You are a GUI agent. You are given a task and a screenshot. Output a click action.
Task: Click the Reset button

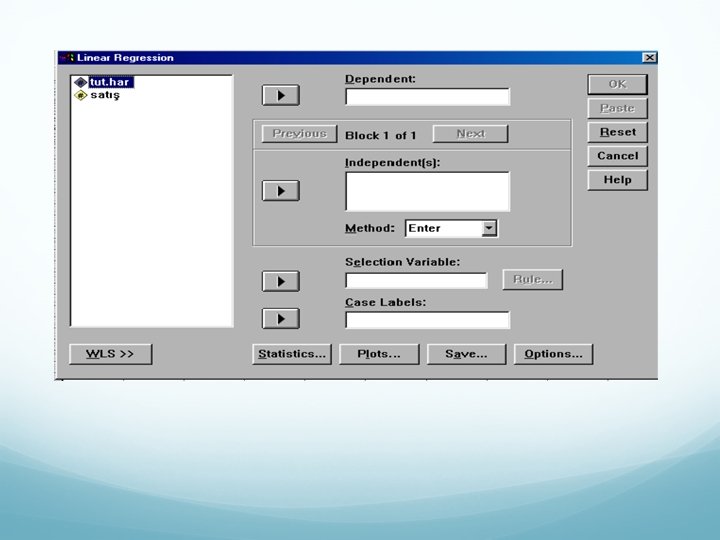click(x=618, y=132)
